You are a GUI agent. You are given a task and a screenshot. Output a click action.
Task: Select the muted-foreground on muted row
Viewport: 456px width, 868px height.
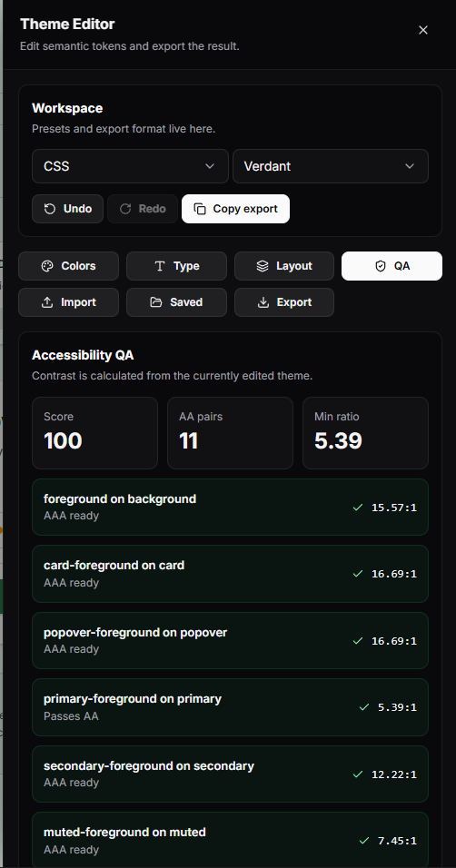230,840
